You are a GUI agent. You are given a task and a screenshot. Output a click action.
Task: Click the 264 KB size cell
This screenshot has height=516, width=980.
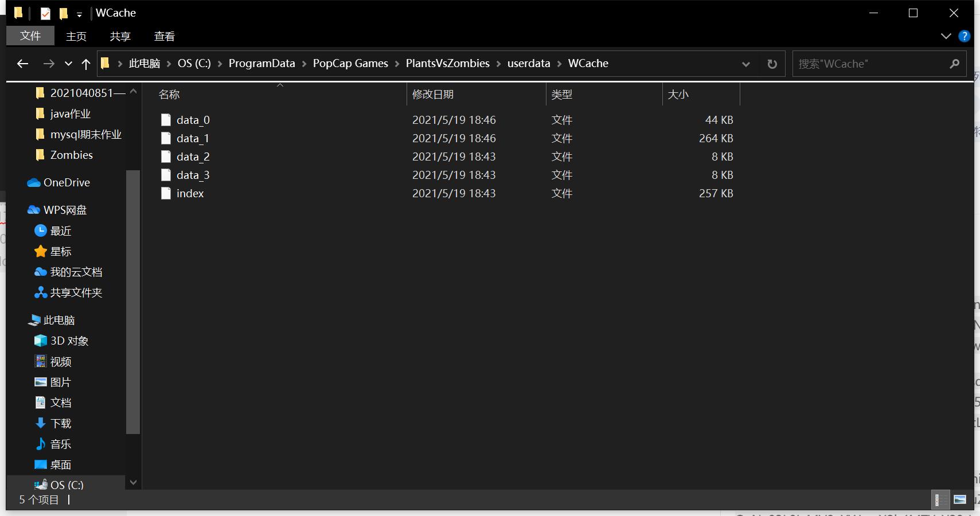tap(716, 138)
